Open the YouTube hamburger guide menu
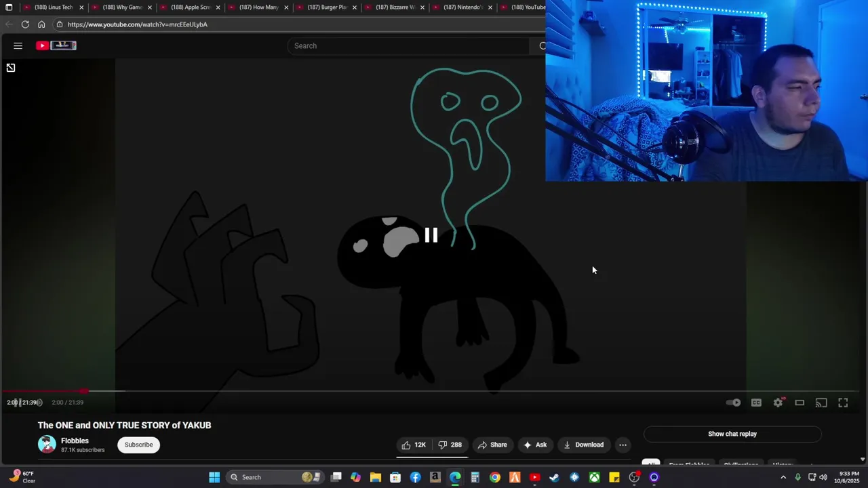Viewport: 868px width, 488px height. pos(18,45)
